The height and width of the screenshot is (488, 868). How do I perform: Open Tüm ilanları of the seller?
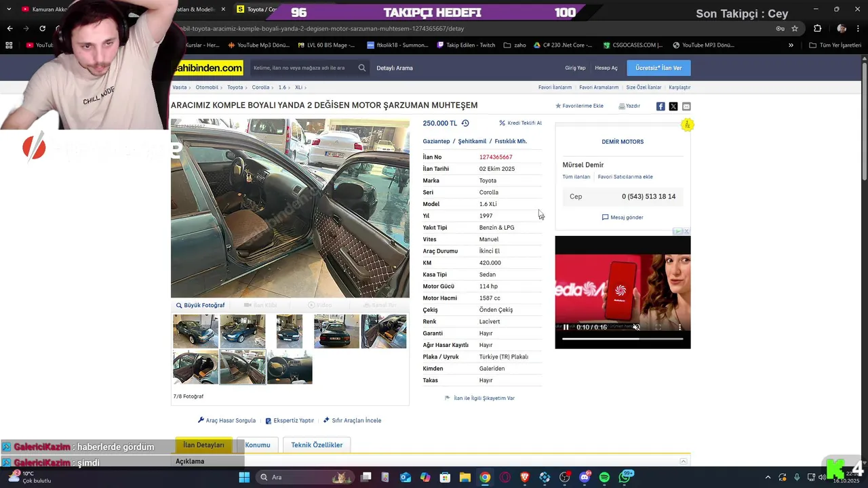pyautogui.click(x=576, y=177)
